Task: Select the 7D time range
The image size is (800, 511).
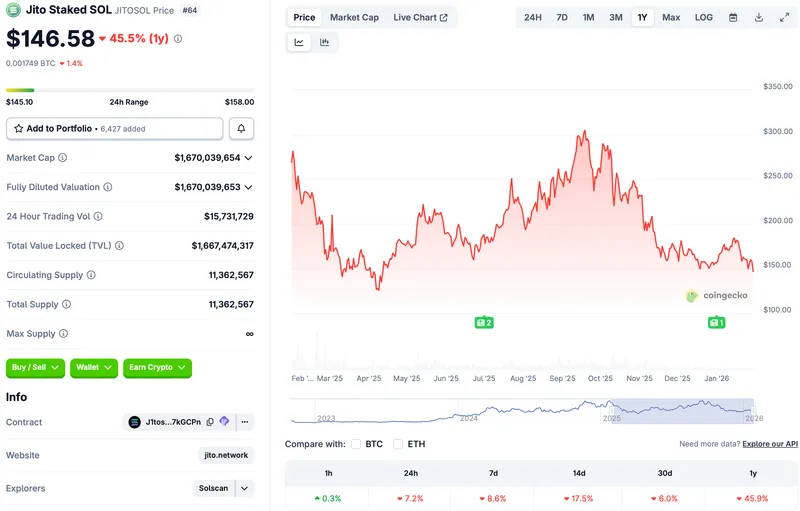Action: pyautogui.click(x=562, y=18)
